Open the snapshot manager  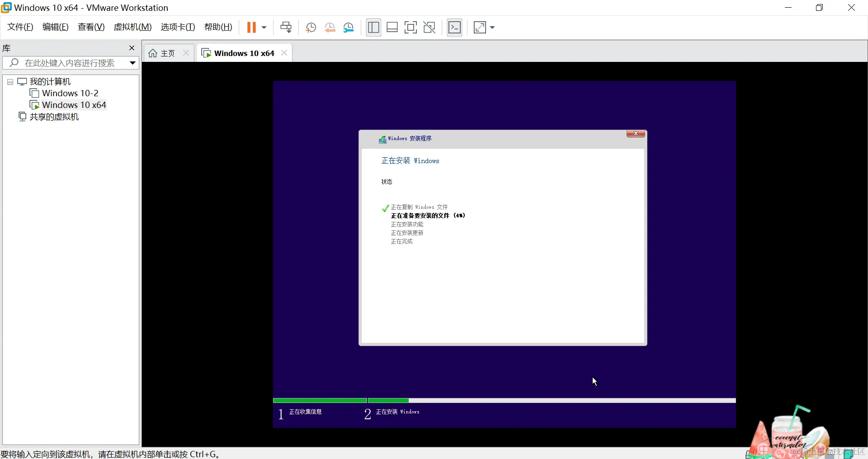click(349, 28)
